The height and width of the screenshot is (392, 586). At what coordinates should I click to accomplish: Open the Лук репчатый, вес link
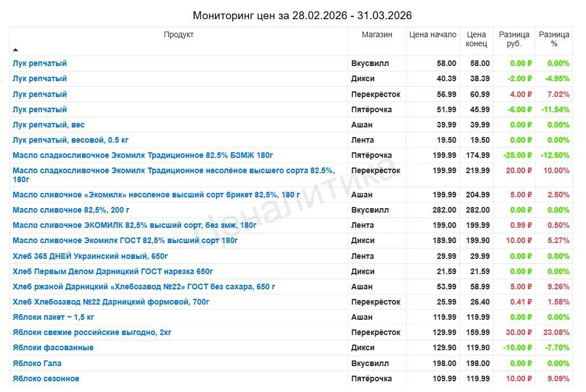(x=49, y=125)
